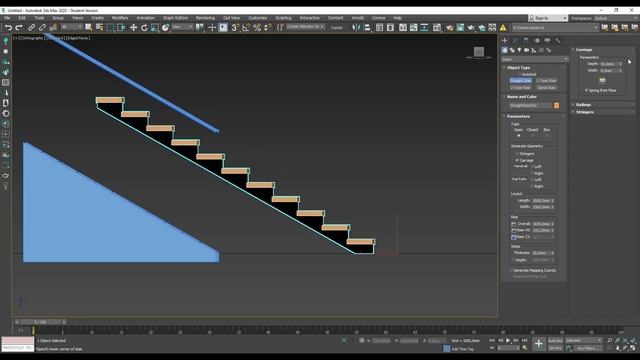Screen dimensions: 640x360
Task: Activate the Select and Rotate tool
Action: [144, 28]
